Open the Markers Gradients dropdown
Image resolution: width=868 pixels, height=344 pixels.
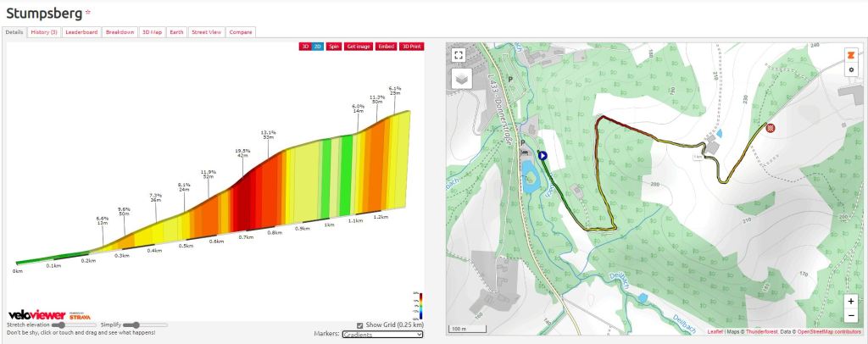382,335
